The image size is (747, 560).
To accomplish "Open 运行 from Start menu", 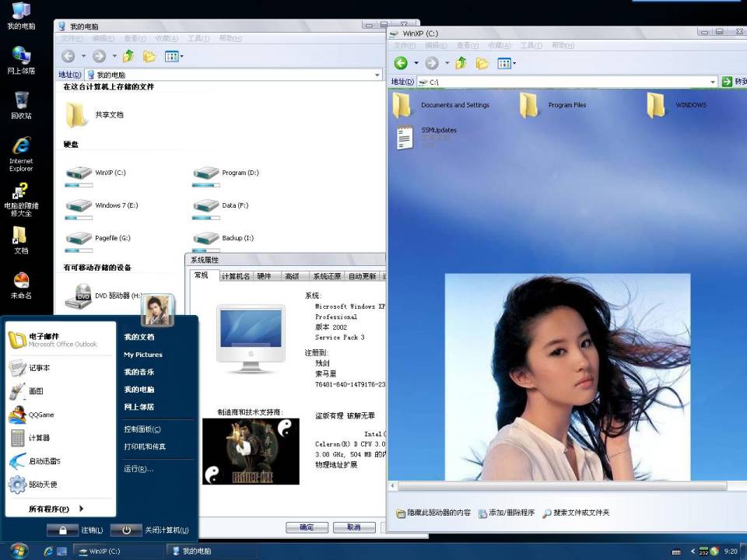I will click(x=139, y=469).
